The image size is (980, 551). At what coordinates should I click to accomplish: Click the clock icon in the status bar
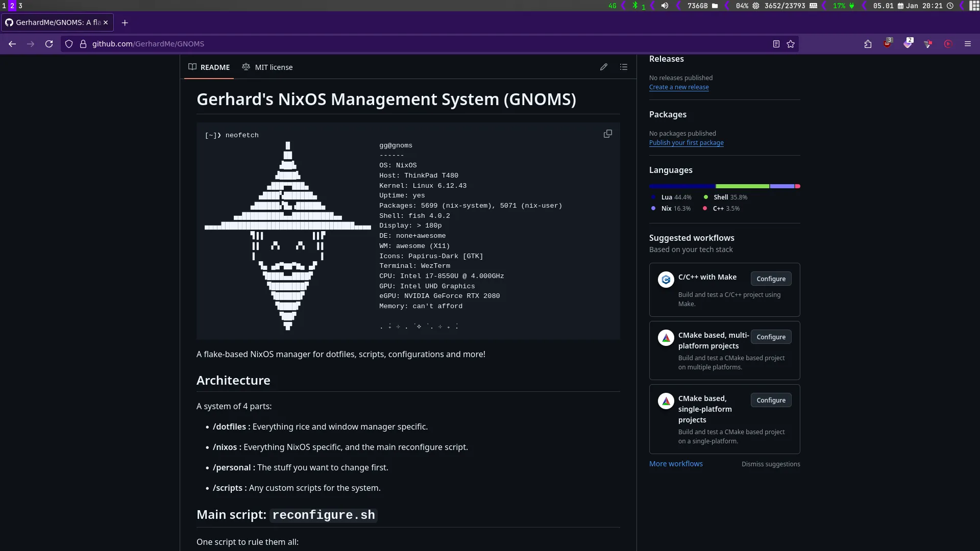pos(950,6)
